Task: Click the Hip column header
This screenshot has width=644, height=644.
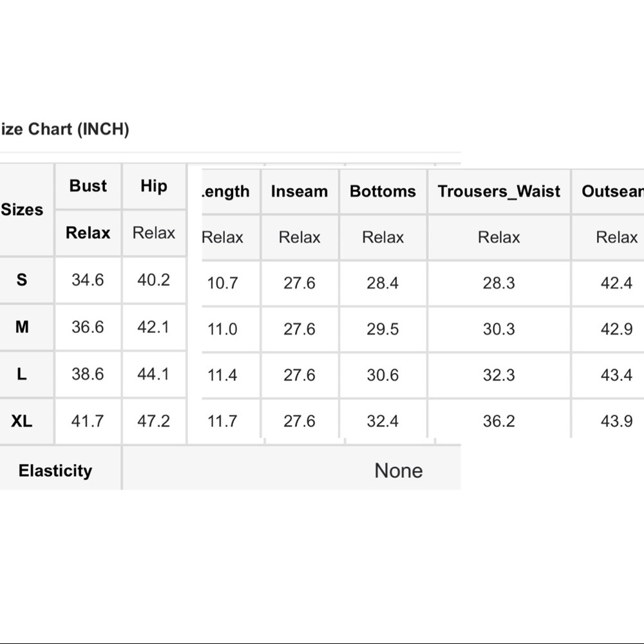Action: tap(154, 185)
